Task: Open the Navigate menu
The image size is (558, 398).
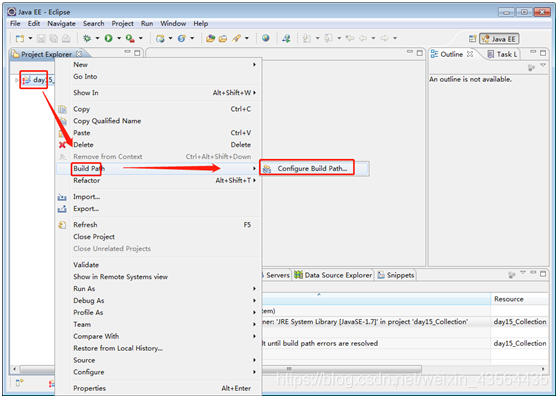Action: tap(61, 23)
